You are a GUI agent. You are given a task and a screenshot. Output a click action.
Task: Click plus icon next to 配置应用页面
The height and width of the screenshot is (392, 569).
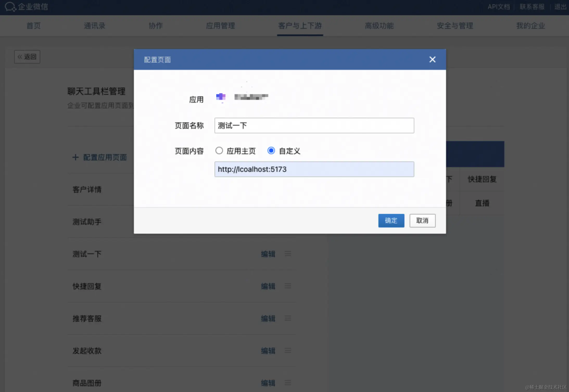[75, 157]
